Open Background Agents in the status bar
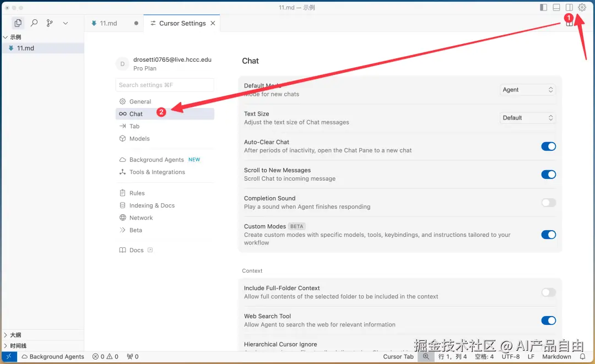This screenshot has width=595, height=364. (x=53, y=356)
